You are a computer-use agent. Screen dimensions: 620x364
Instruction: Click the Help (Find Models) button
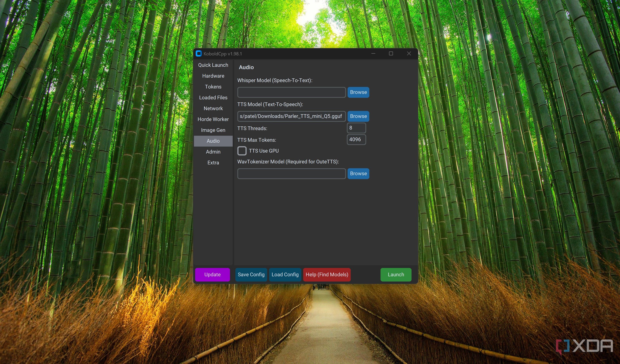pyautogui.click(x=326, y=275)
